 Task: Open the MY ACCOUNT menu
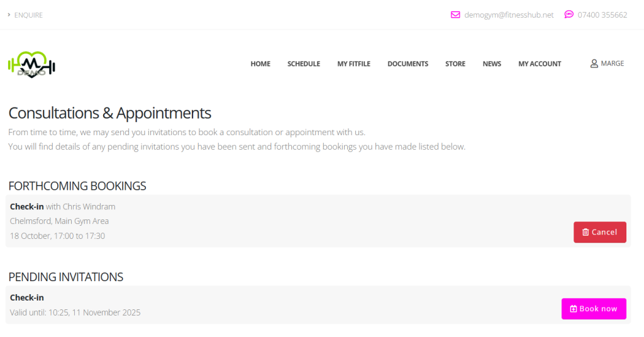(539, 64)
